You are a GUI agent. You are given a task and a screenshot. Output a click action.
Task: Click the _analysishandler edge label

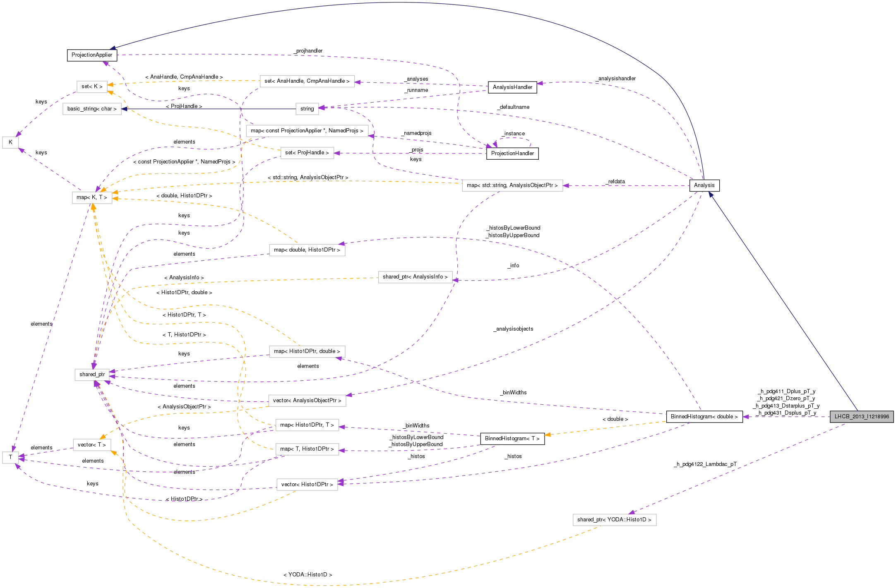tap(616, 79)
